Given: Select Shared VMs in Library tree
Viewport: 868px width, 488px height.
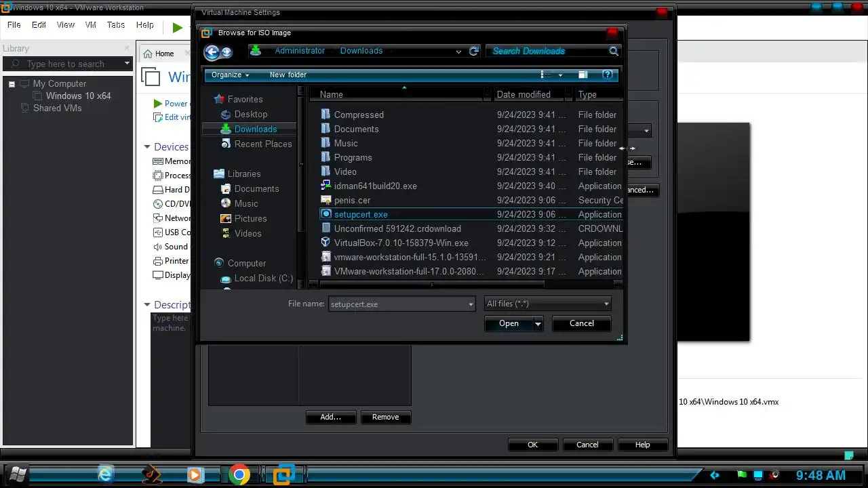Looking at the screenshot, I should coord(58,108).
